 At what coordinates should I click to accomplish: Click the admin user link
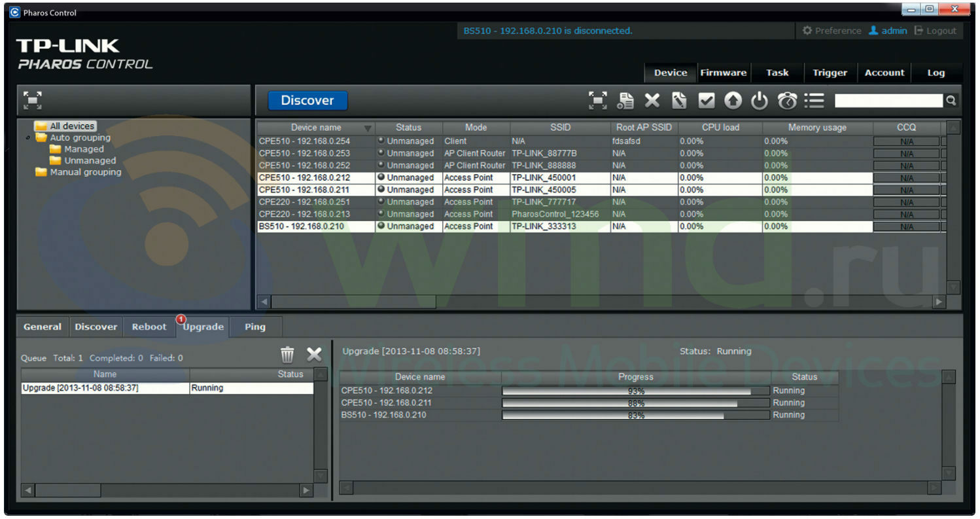click(888, 31)
